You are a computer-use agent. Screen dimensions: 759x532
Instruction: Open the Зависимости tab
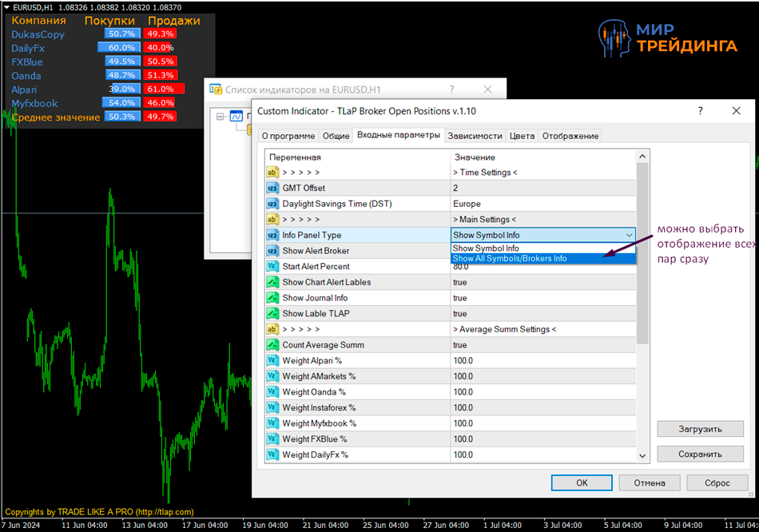click(x=475, y=136)
